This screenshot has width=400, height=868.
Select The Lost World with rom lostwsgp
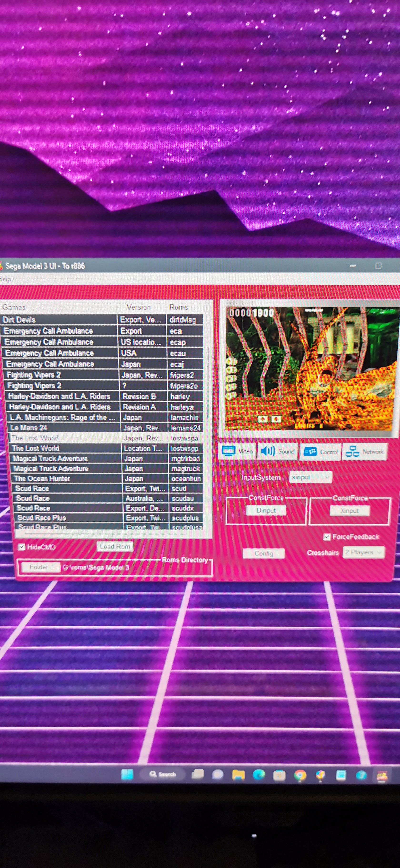(x=106, y=448)
